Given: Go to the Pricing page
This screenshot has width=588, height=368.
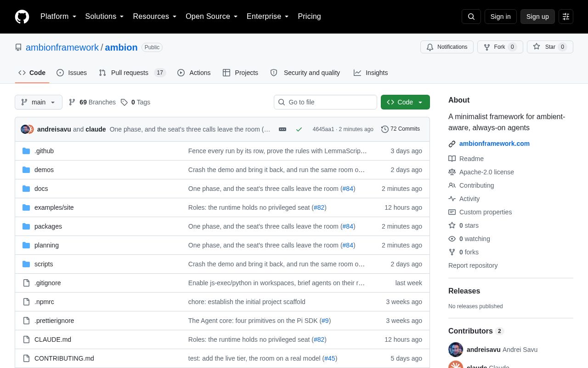Looking at the screenshot, I should 309,17.
